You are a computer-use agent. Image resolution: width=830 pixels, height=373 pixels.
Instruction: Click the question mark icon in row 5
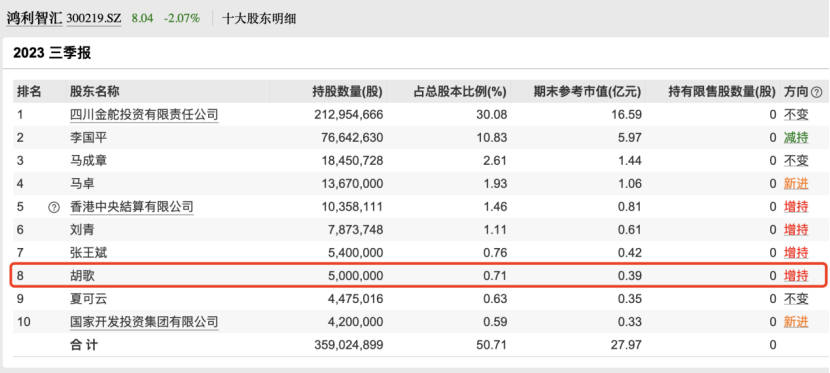53,207
